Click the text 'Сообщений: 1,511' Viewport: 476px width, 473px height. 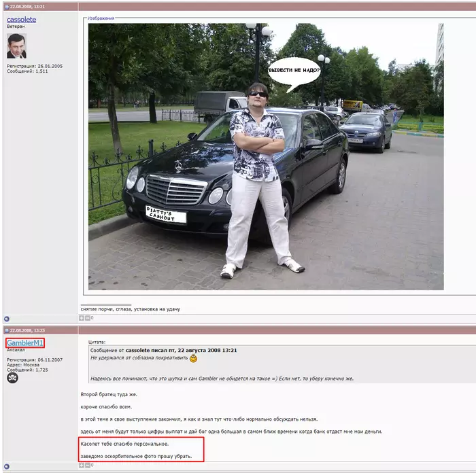click(27, 71)
